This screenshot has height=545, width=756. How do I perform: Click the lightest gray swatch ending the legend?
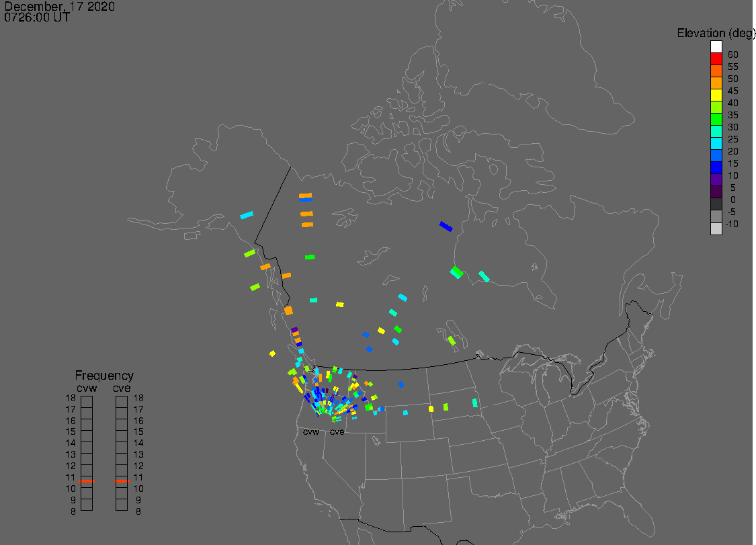[x=716, y=228]
